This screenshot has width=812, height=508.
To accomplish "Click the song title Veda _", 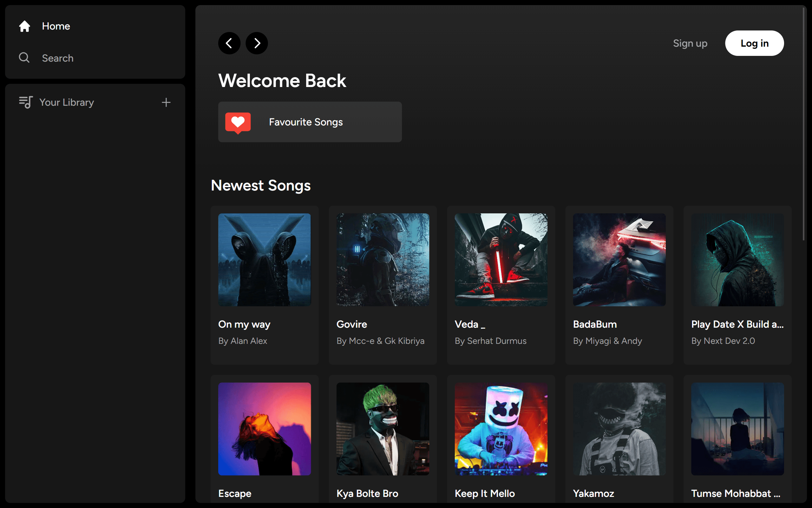I will [x=470, y=324].
